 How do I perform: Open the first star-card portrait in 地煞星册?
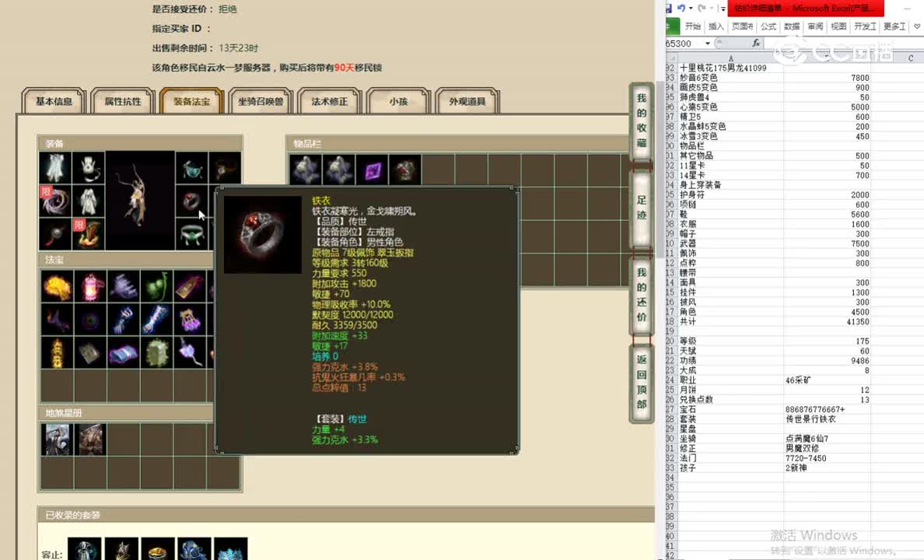pos(57,439)
